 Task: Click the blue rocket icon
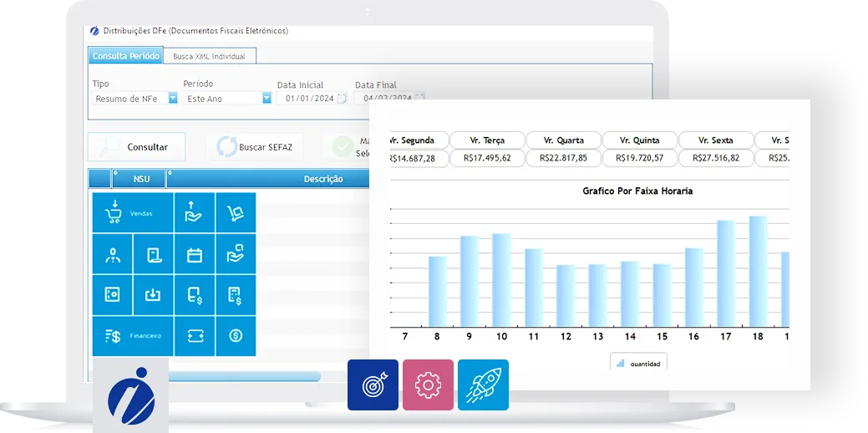click(x=483, y=385)
